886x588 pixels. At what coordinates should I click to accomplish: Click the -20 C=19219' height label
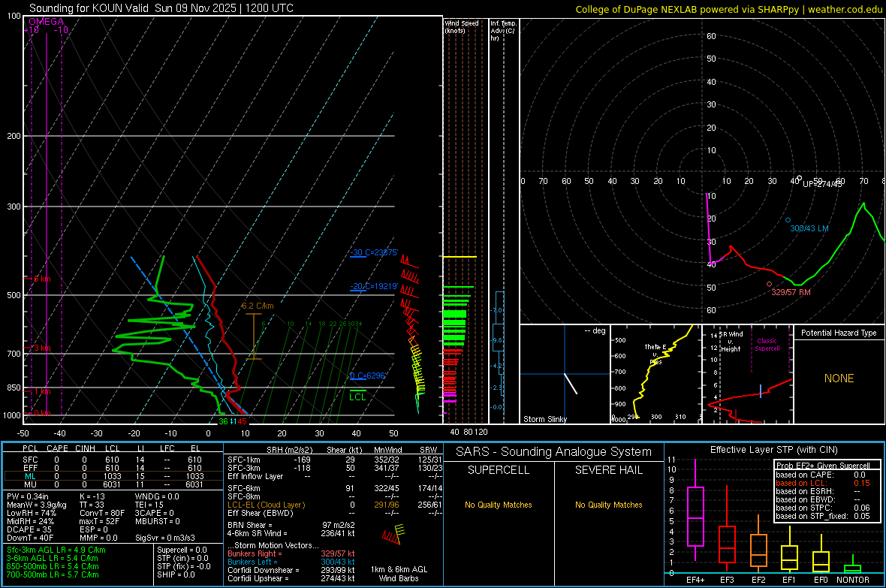(374, 287)
